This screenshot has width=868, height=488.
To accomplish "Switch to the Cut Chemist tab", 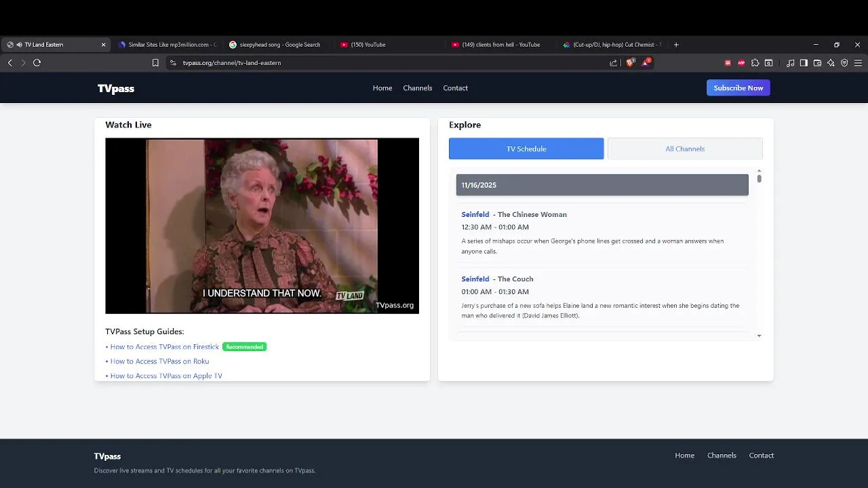I will point(612,45).
